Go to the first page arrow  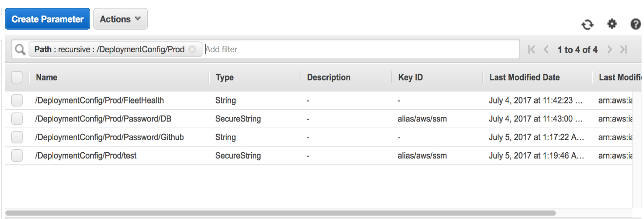(532, 49)
